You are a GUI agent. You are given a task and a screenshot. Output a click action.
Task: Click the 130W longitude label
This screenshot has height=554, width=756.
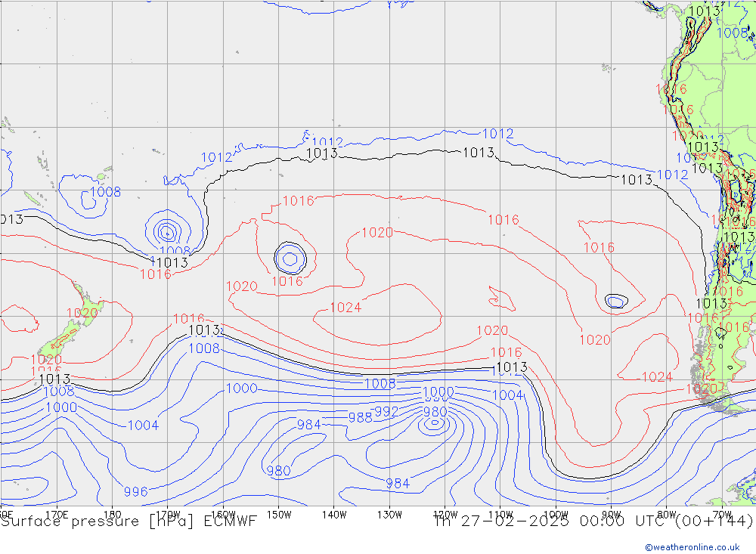coord(389,515)
